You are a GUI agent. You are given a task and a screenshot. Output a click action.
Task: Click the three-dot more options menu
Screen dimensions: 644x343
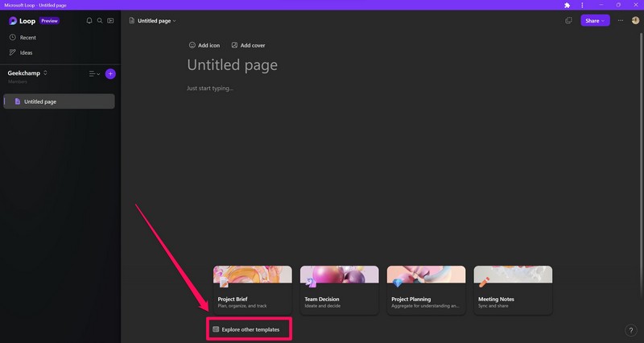pyautogui.click(x=620, y=20)
